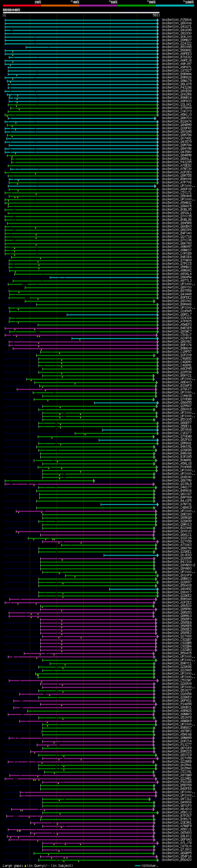Select hit UniRef100_Q680L1
Image resolution: width=197 pixels, height=868 pixels.
pyautogui.click(x=176, y=159)
